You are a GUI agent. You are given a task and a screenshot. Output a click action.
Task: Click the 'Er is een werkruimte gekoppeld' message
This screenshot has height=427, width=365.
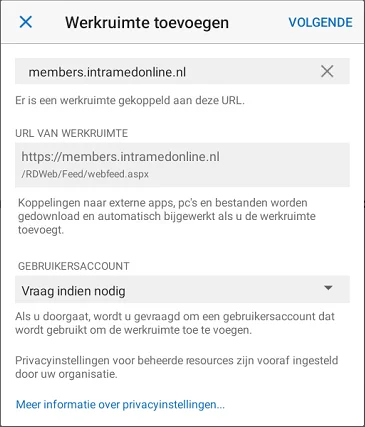click(x=130, y=100)
